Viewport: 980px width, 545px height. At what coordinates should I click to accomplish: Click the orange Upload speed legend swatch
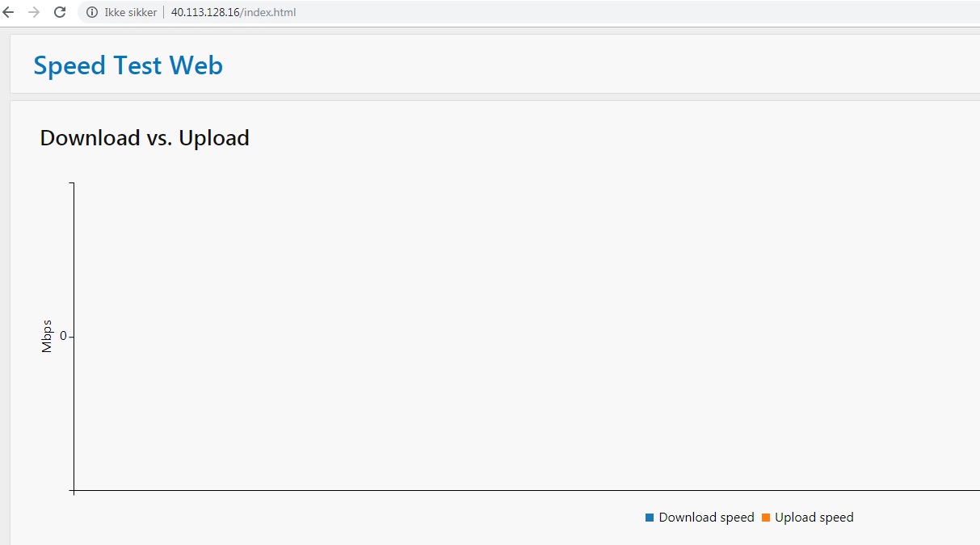(x=764, y=517)
